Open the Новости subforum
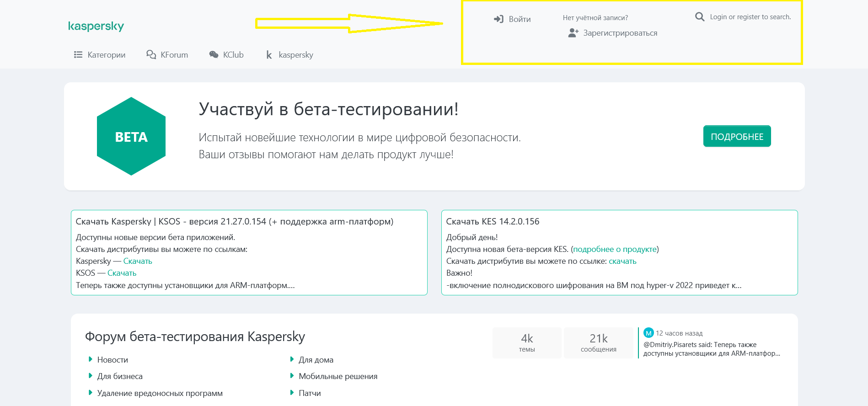Screen dimensions: 868x406 [113, 360]
